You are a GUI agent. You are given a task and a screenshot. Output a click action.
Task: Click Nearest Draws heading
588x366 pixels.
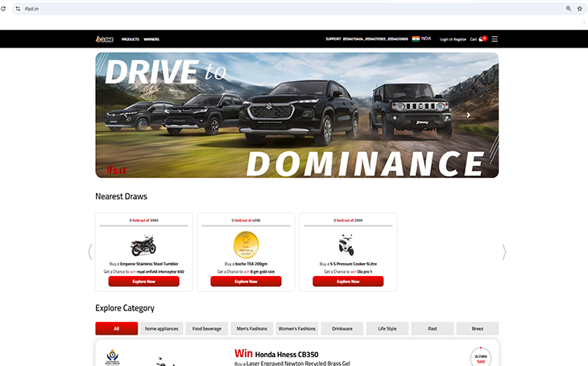(x=121, y=196)
